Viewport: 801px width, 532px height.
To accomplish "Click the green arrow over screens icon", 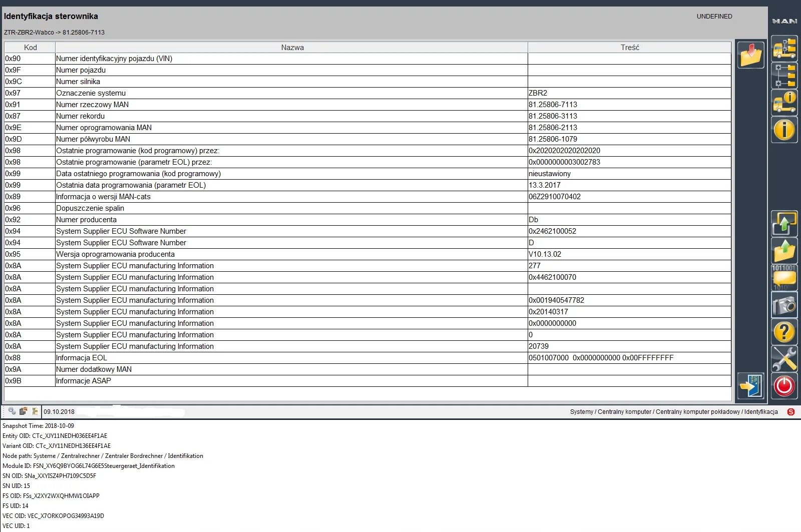I will pos(784,223).
